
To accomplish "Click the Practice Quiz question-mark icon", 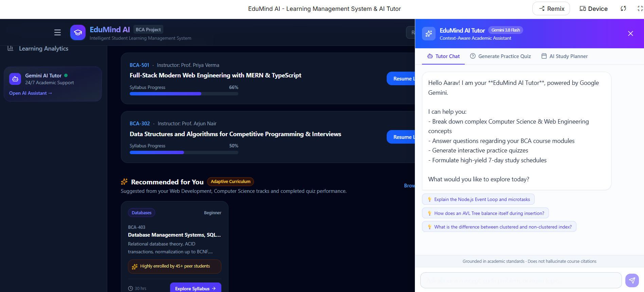I will pyautogui.click(x=473, y=56).
